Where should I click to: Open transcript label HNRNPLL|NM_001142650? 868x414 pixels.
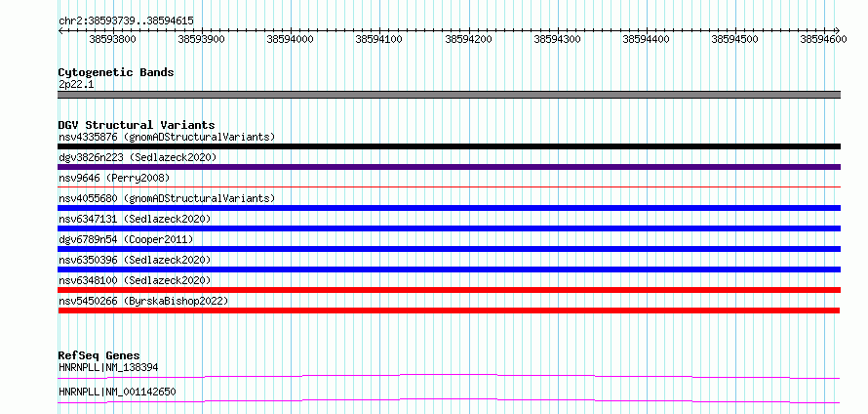tap(117, 392)
